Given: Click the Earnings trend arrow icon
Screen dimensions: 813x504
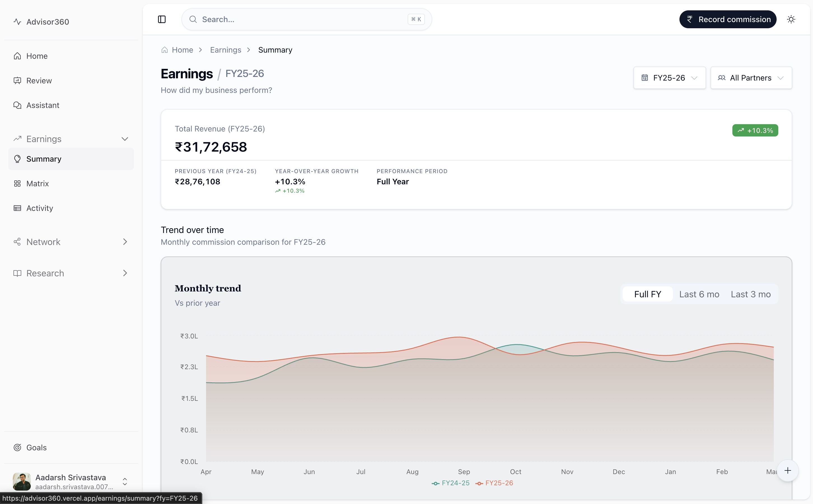Looking at the screenshot, I should pos(17,139).
